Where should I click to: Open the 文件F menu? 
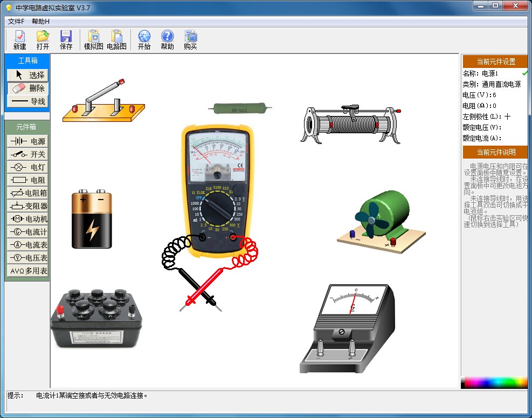click(x=16, y=22)
